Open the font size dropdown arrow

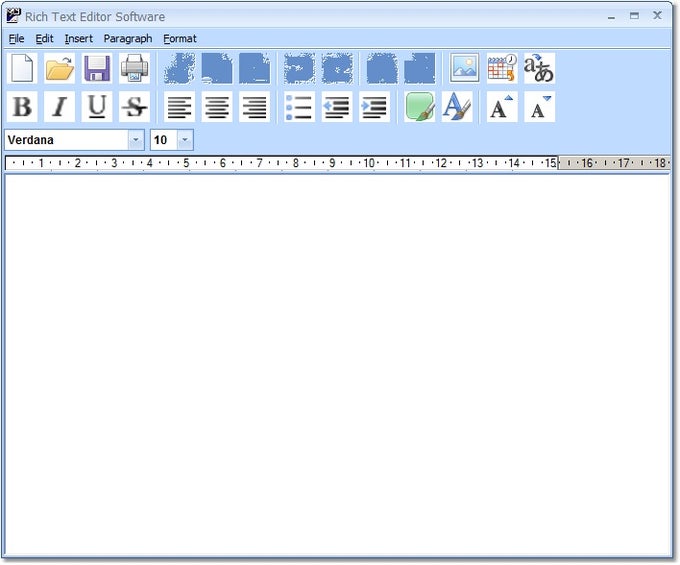click(x=185, y=140)
